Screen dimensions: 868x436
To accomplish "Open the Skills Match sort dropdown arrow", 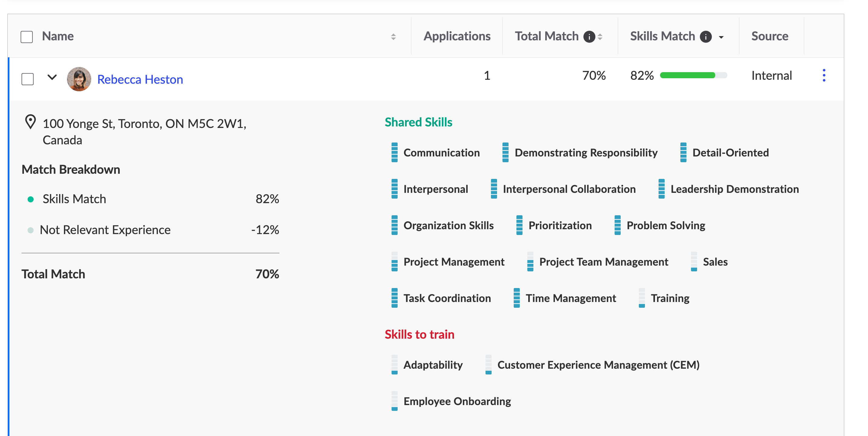I will click(721, 37).
